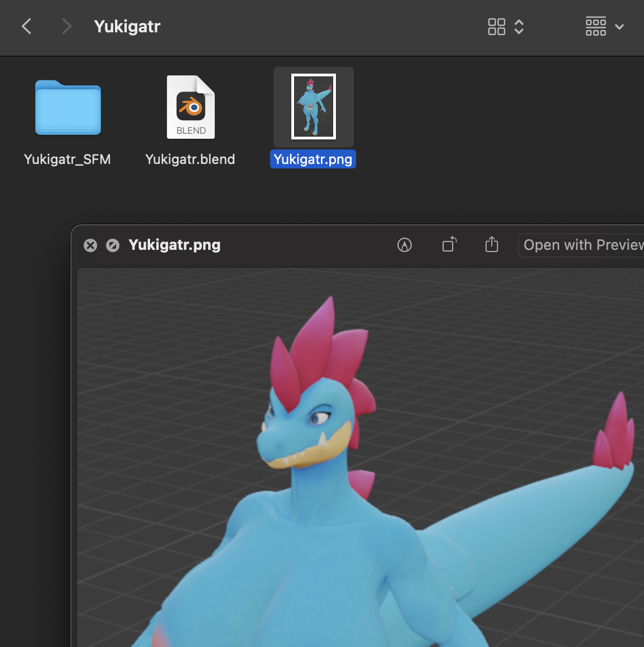Go forward in Finder navigation
The width and height of the screenshot is (644, 647).
(66, 26)
